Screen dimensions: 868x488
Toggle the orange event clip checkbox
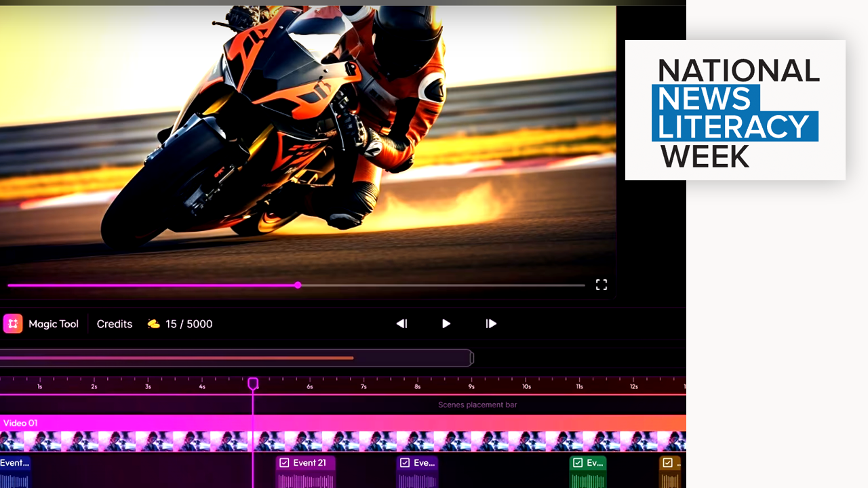click(x=668, y=463)
